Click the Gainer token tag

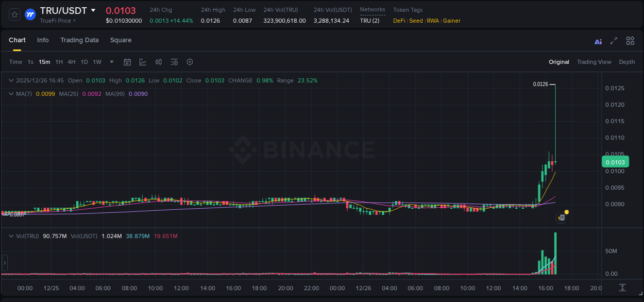451,21
